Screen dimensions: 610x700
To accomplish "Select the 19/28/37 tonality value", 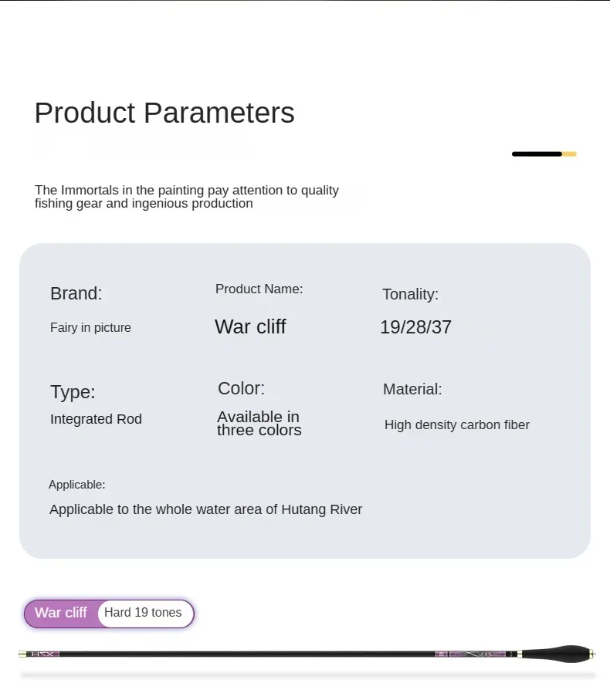I will point(415,327).
